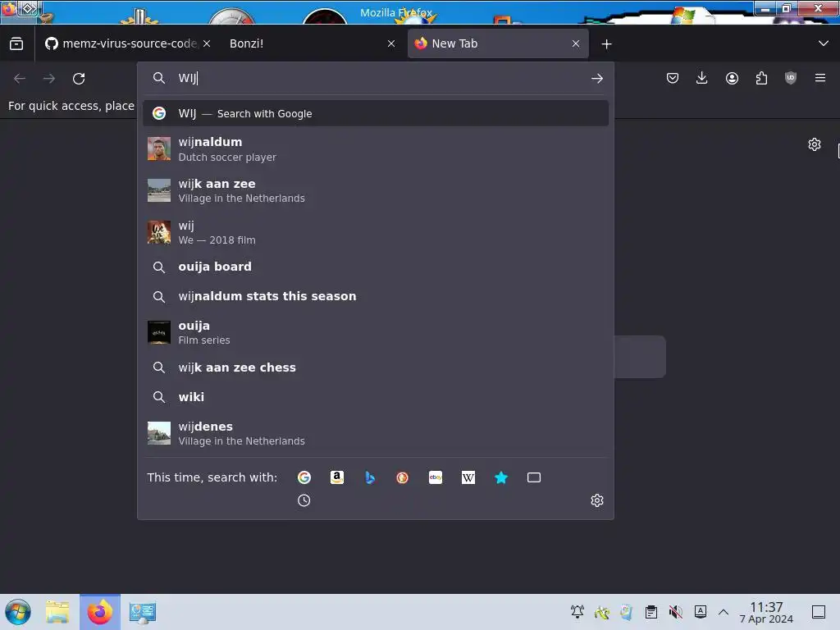This screenshot has height=630, width=840.
Task: Close the memz-virus-source-code tab
Action: click(207, 44)
